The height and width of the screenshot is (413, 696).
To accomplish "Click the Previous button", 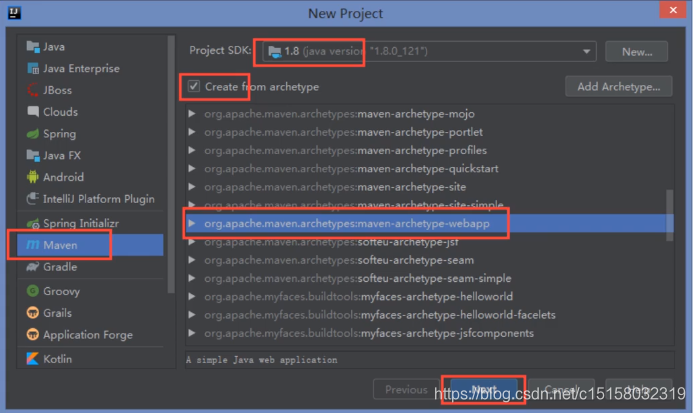I will click(x=406, y=389).
